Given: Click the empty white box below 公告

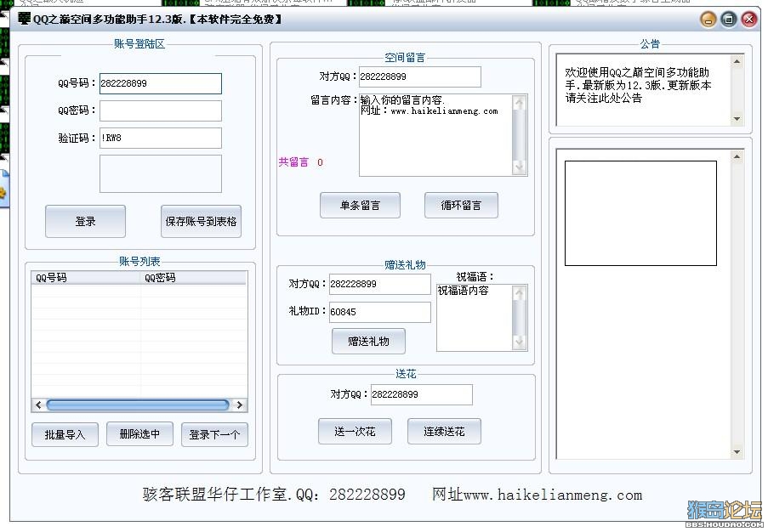Looking at the screenshot, I should tap(640, 213).
